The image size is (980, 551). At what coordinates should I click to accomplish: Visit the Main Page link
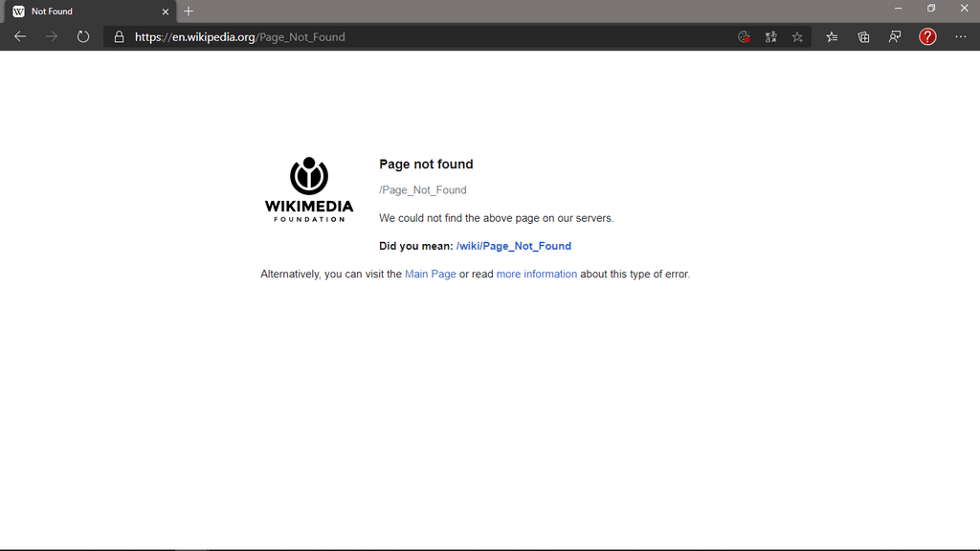431,275
